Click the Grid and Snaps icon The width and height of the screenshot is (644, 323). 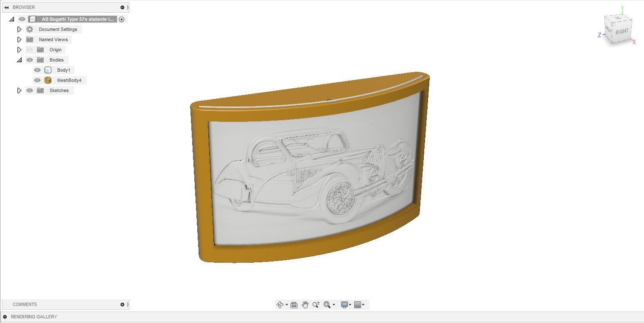coord(357,305)
